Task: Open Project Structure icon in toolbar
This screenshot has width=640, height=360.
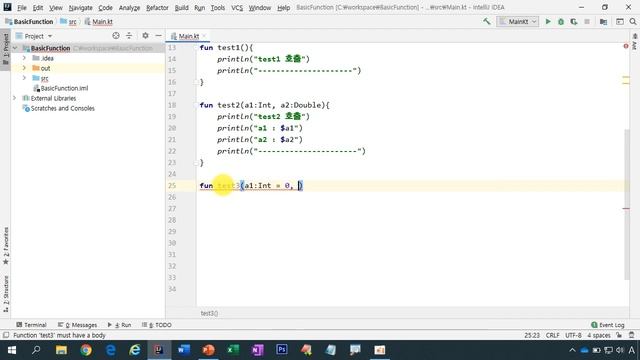Action: pyautogui.click(x=603, y=22)
